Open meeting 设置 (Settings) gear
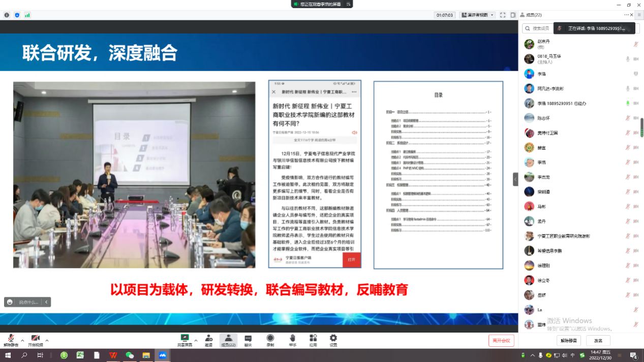 point(333,340)
